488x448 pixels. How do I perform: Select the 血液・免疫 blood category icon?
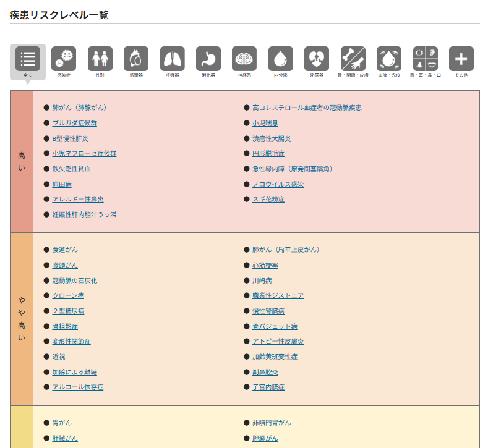[x=389, y=59]
